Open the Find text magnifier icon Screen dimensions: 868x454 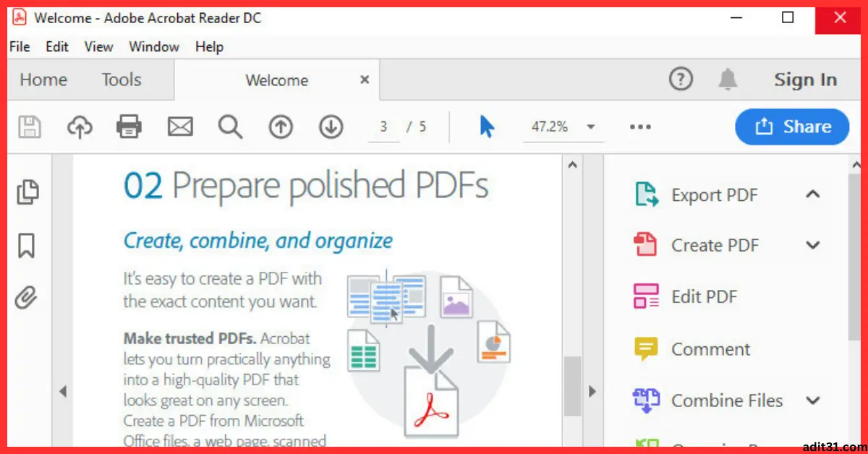[x=230, y=127]
